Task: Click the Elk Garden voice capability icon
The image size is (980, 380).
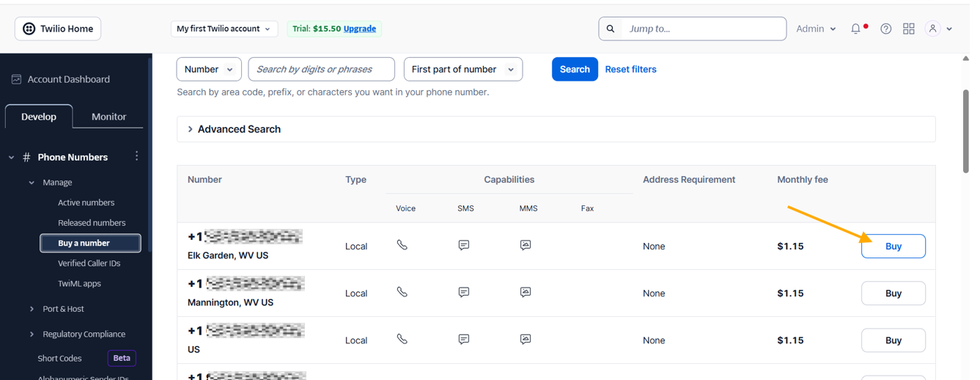Action: point(402,245)
